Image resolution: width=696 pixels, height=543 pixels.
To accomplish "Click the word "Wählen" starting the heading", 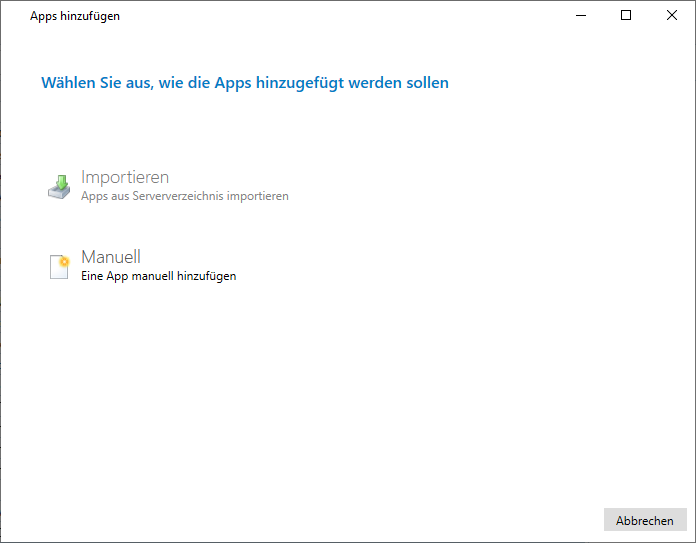I will pos(66,83).
